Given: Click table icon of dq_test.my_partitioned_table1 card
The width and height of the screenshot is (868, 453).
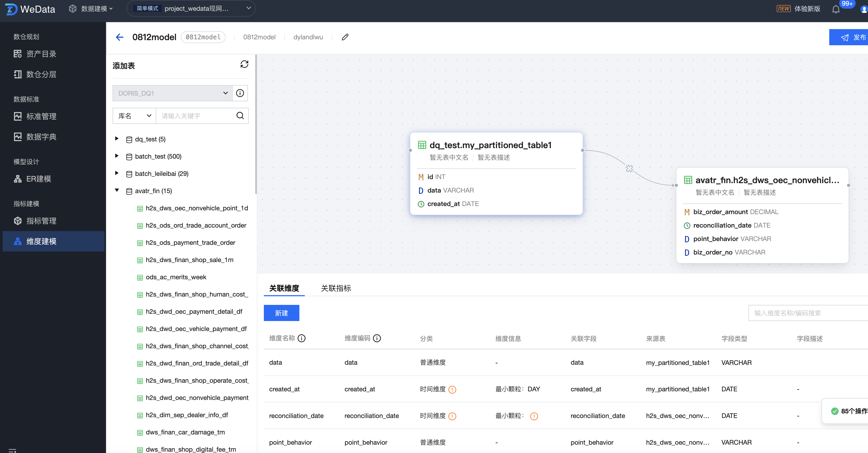Looking at the screenshot, I should pos(422,145).
